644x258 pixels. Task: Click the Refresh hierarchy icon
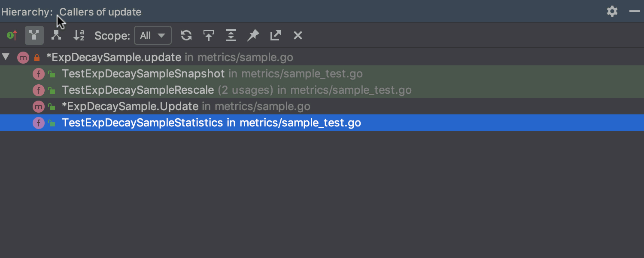point(186,35)
